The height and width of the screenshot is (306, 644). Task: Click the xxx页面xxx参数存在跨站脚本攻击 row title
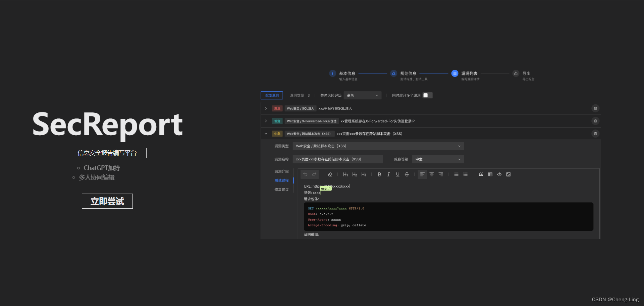click(370, 134)
